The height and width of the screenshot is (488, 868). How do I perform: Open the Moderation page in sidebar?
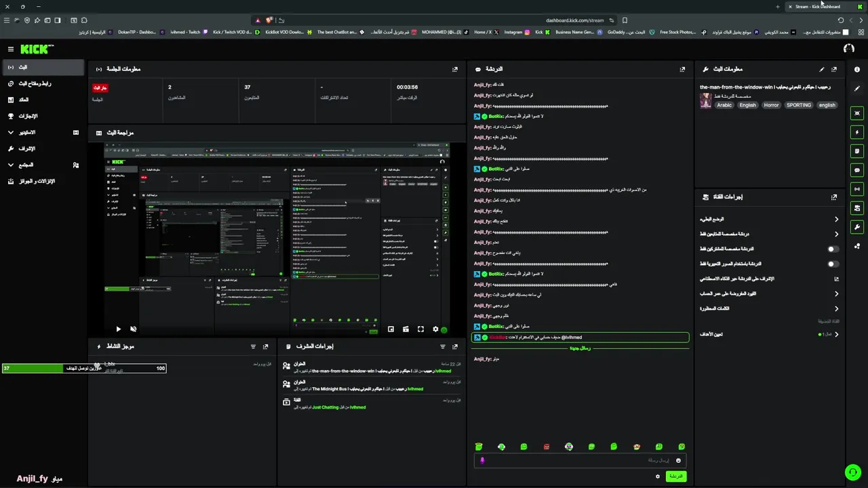[x=43, y=149]
